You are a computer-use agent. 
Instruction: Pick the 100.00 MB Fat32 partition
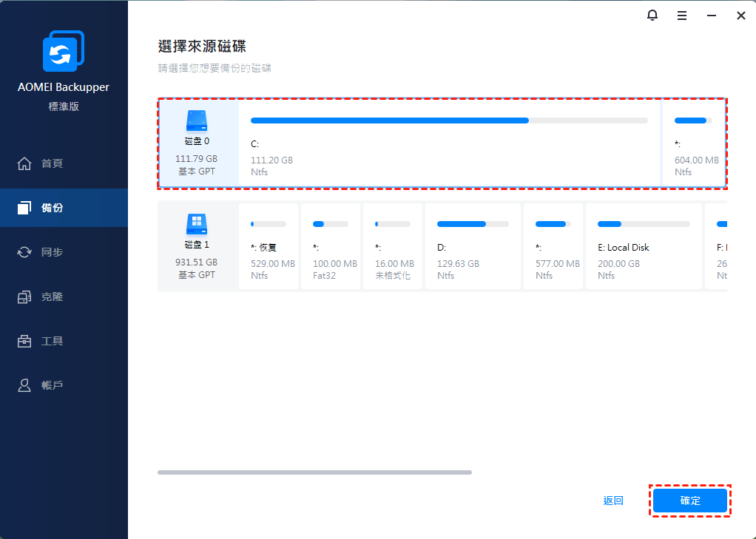(331, 247)
